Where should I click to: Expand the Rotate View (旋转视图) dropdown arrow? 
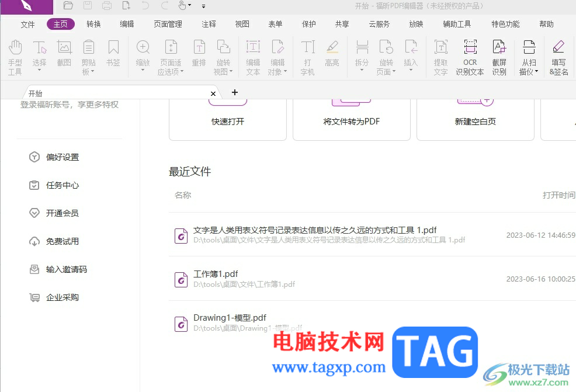[x=231, y=72]
